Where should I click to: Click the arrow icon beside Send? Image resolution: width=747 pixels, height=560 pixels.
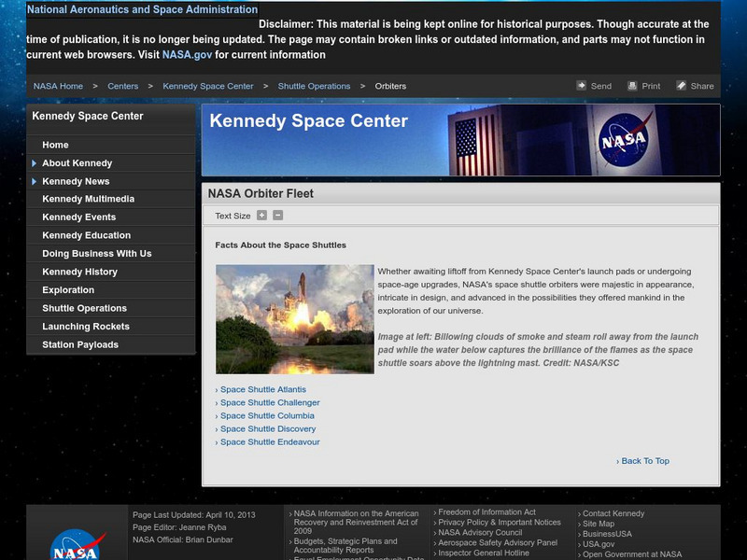pyautogui.click(x=582, y=85)
